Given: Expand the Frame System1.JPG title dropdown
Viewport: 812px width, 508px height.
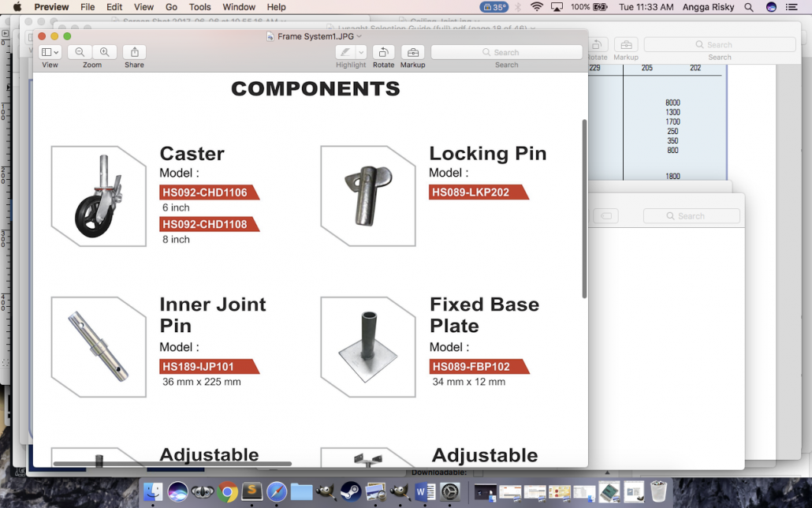Looking at the screenshot, I should [x=359, y=36].
